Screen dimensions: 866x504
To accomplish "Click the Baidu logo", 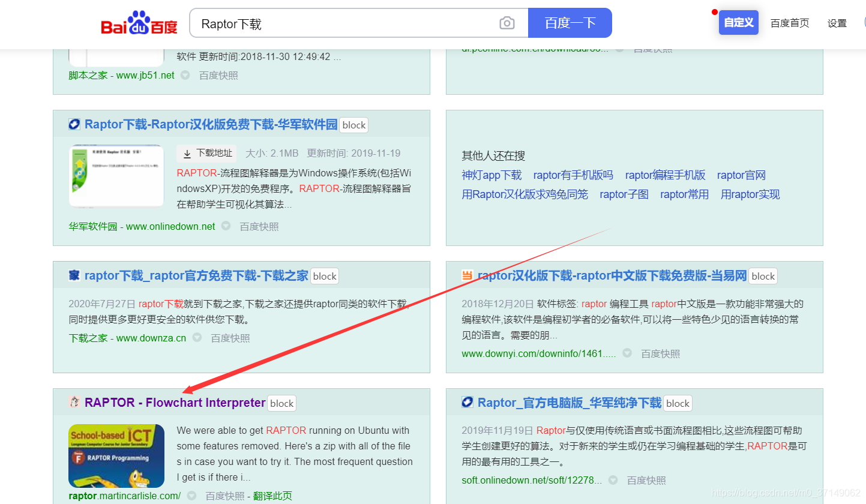I will (x=140, y=23).
